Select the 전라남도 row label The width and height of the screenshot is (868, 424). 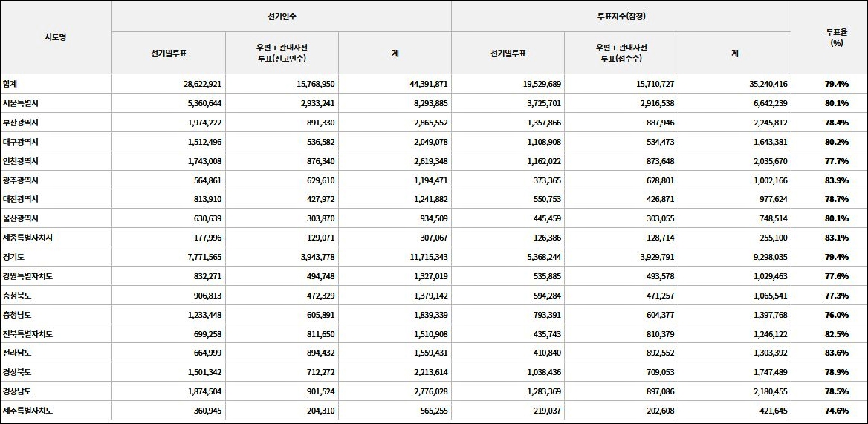[16, 353]
